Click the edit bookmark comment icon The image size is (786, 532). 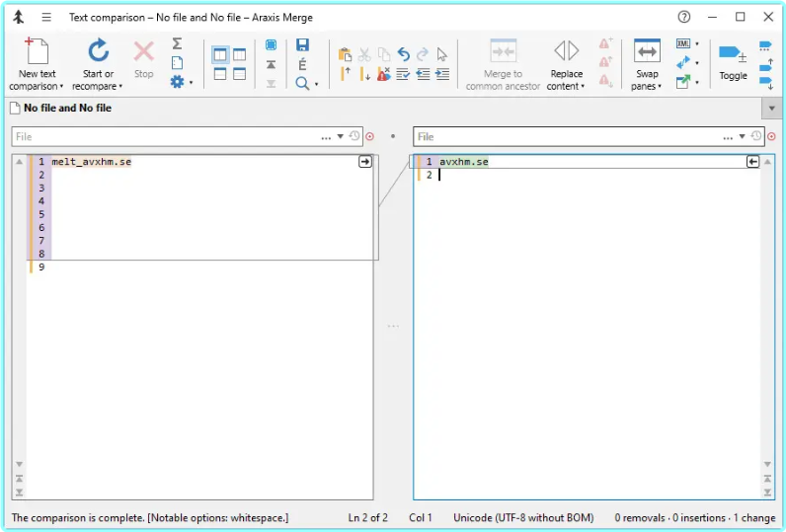click(x=765, y=46)
